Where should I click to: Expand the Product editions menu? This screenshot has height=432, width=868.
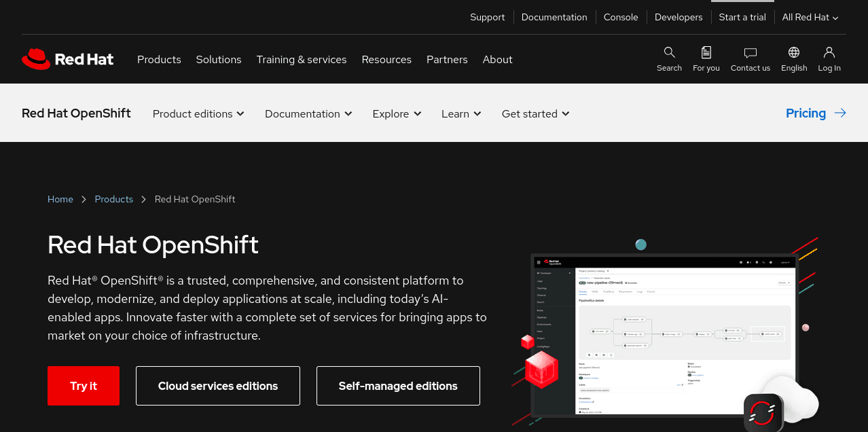pos(198,113)
